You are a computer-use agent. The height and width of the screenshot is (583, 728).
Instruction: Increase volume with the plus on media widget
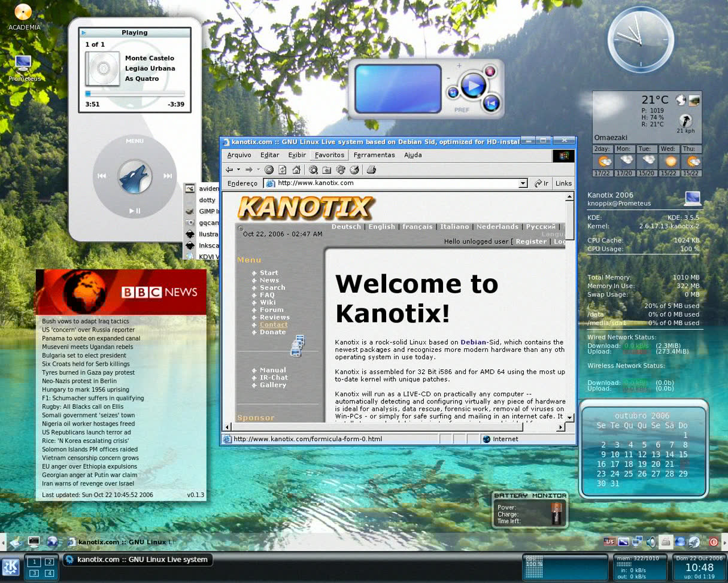459,66
